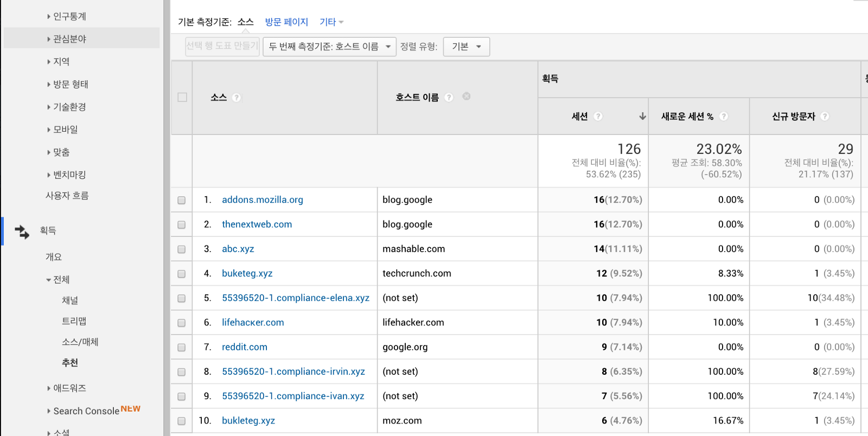868x436 pixels.
Task: Select the checkbox for the reddit.com row
Action: coord(182,348)
